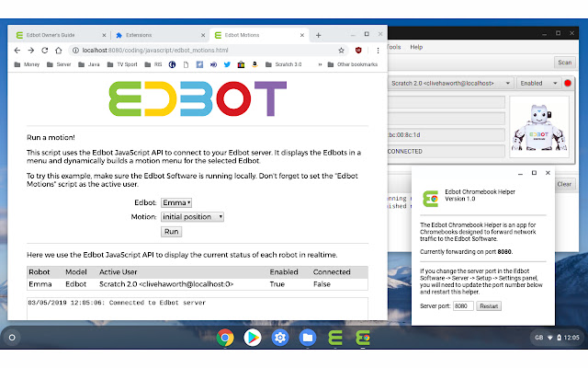Open the Scratch 3.0 bookmarks folder

[283, 64]
